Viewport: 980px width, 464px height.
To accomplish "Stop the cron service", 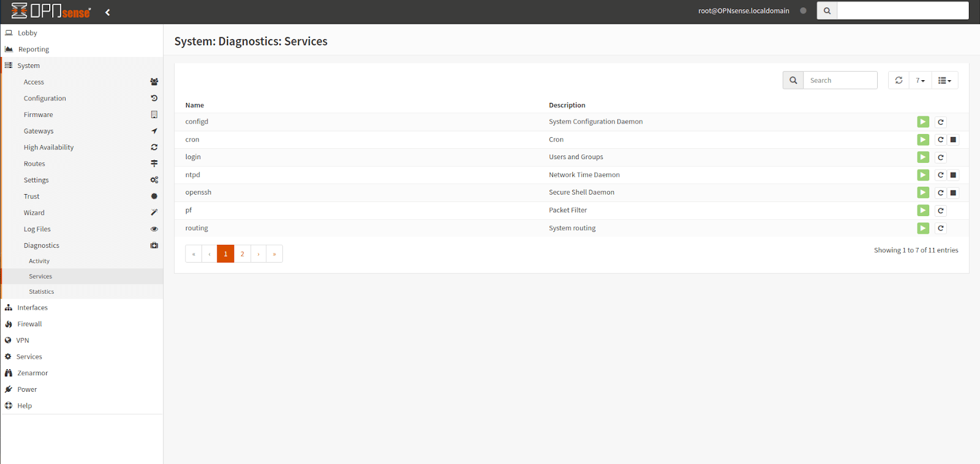I will pyautogui.click(x=953, y=140).
